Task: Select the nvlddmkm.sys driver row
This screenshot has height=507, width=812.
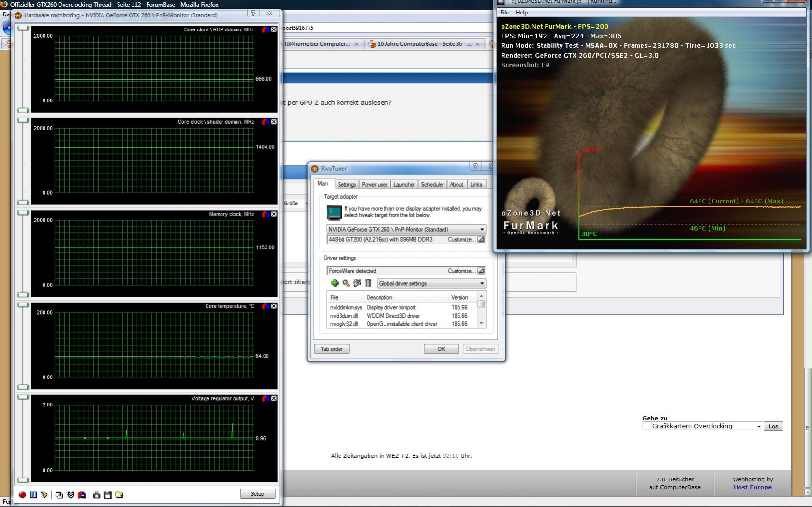Action: (402, 307)
